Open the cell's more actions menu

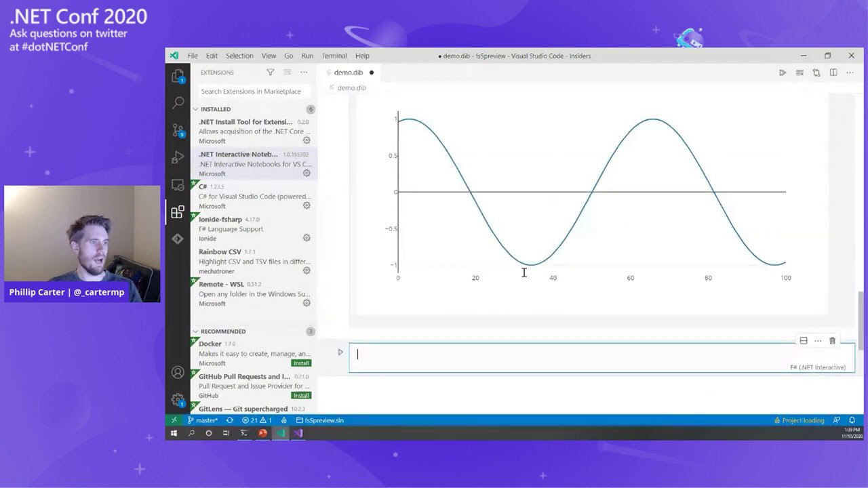coord(818,341)
